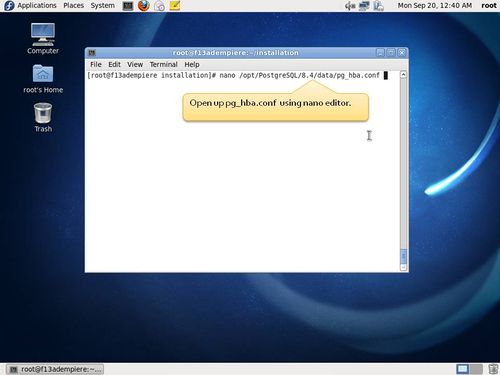Screen dimensions: 500x375
Task: Open the sticky notes launcher icon
Action: [x=175, y=5]
